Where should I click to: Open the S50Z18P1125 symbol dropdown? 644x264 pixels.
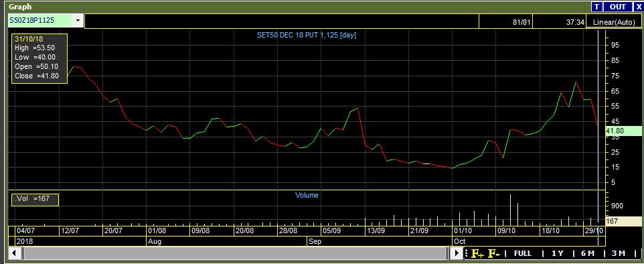77,20
